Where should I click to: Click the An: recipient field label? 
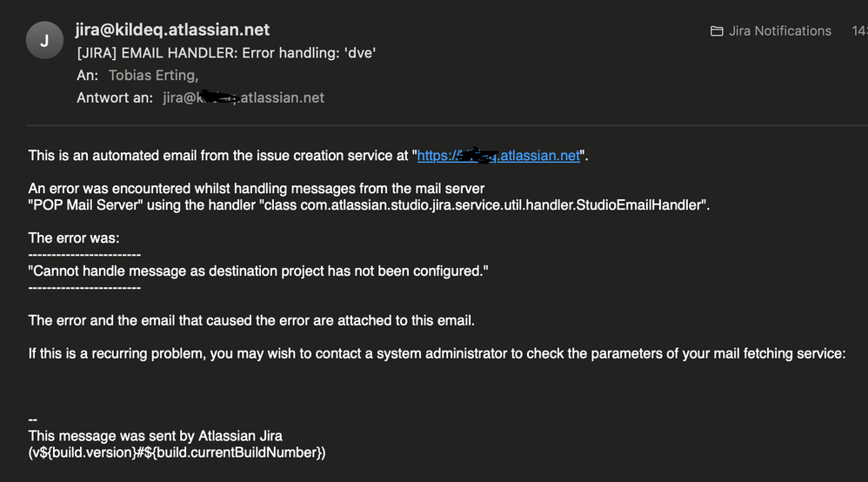pos(88,76)
